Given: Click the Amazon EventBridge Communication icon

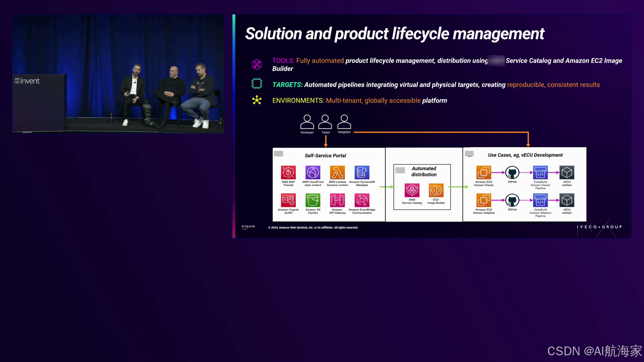Looking at the screenshot, I should click(x=362, y=200).
